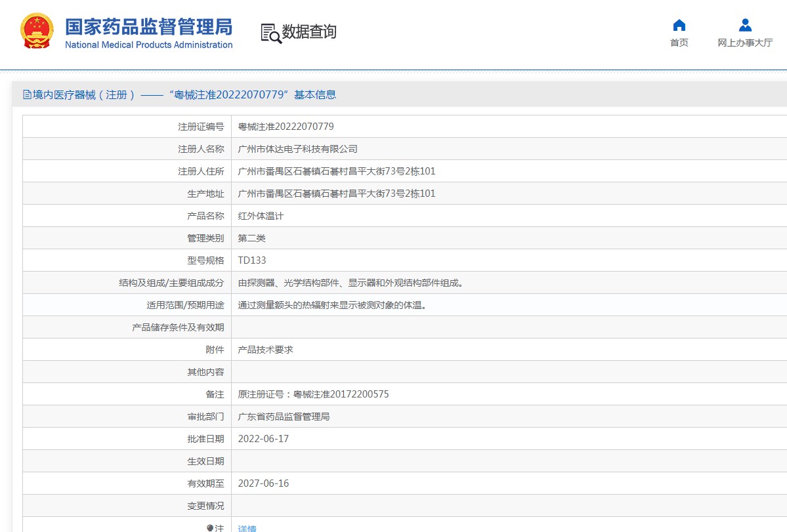This screenshot has height=532, width=787.
Task: Click the 变更情况 row label
Action: pos(205,506)
